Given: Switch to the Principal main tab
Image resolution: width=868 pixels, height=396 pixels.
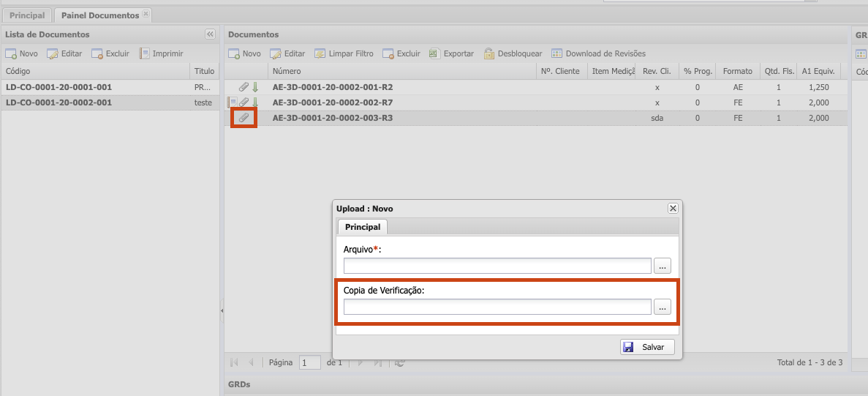Looking at the screenshot, I should pyautogui.click(x=27, y=15).
